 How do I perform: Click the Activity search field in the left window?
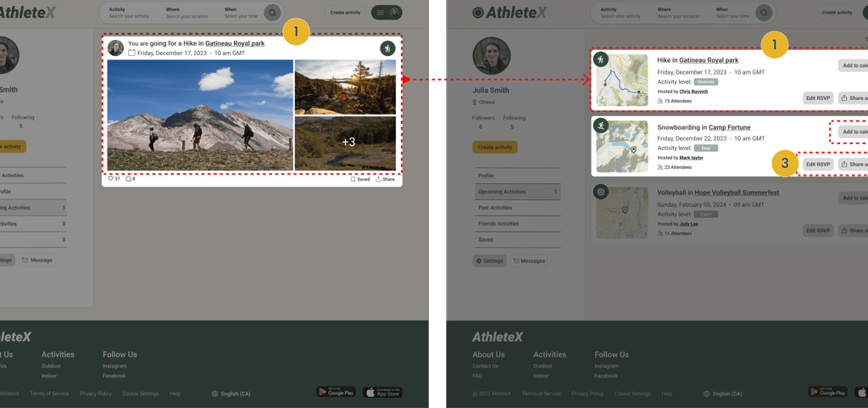click(129, 13)
